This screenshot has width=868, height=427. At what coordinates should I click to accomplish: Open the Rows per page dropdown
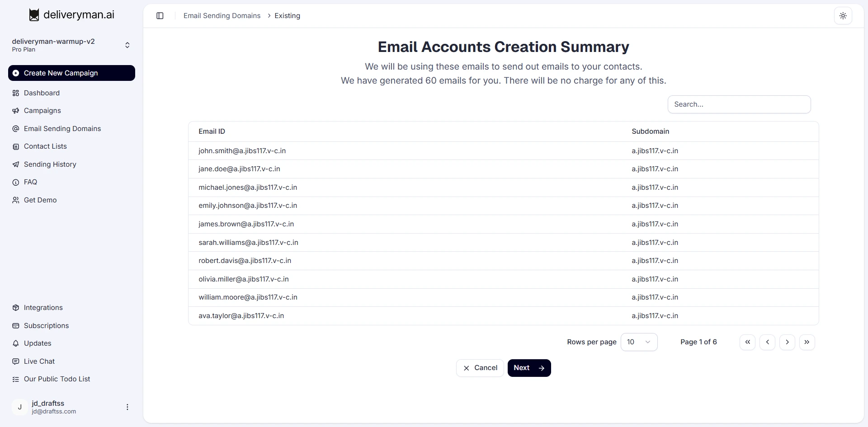coord(639,342)
